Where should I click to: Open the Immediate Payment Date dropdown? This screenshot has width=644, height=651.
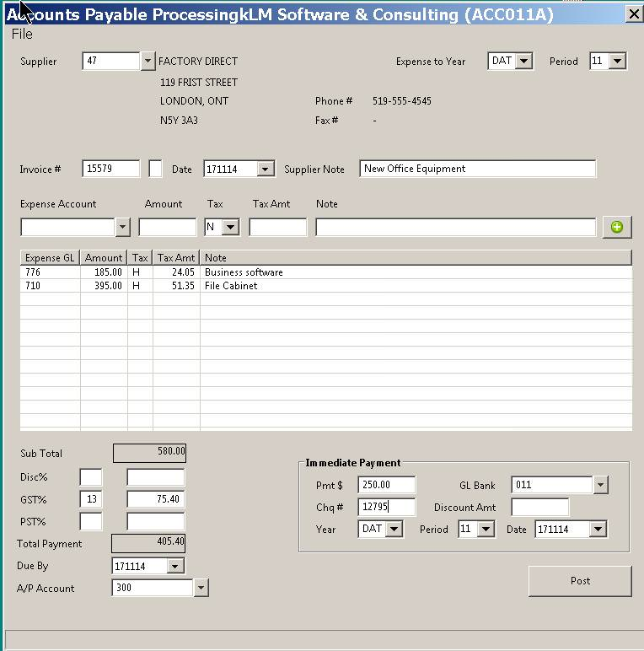pyautogui.click(x=598, y=529)
